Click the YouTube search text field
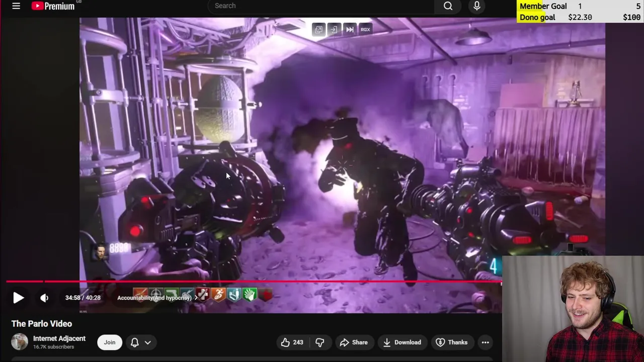Viewport: 644px width, 362px height. click(322, 6)
